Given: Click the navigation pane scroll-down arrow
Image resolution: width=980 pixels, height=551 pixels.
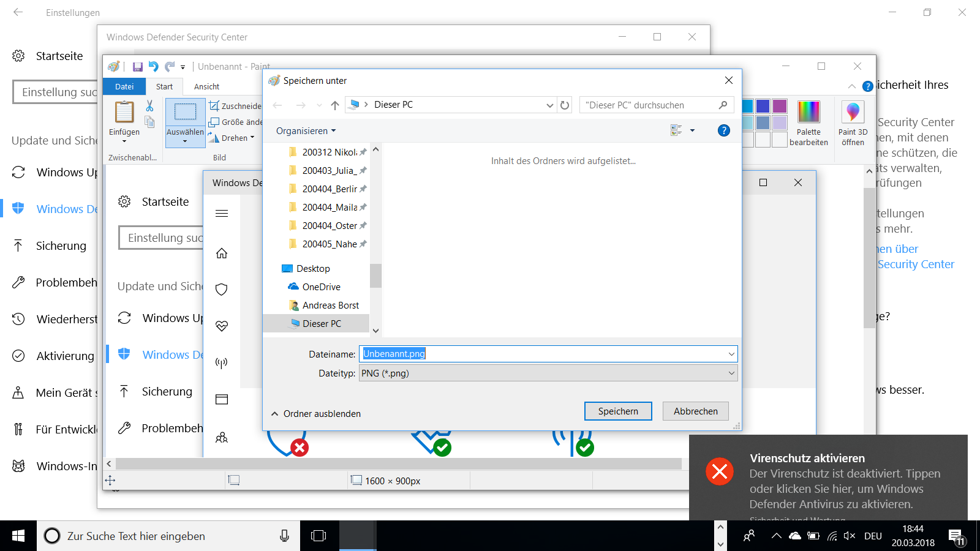Looking at the screenshot, I should 376,331.
